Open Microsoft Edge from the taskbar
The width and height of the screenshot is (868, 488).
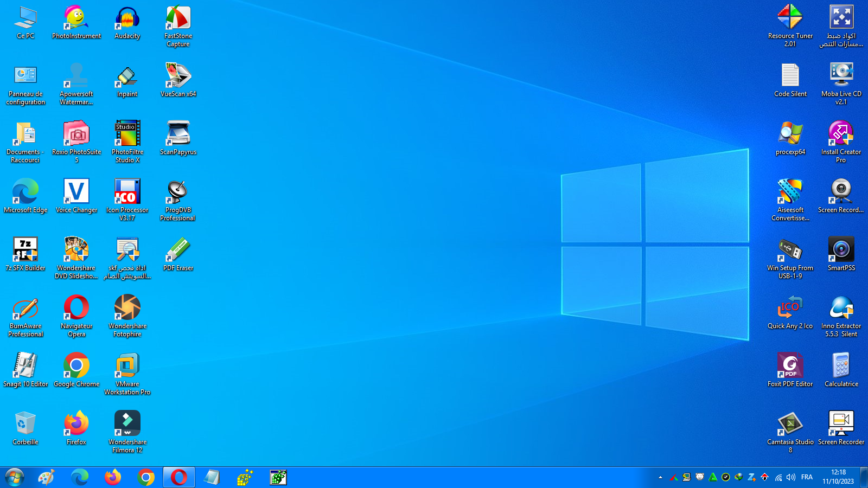click(x=80, y=478)
